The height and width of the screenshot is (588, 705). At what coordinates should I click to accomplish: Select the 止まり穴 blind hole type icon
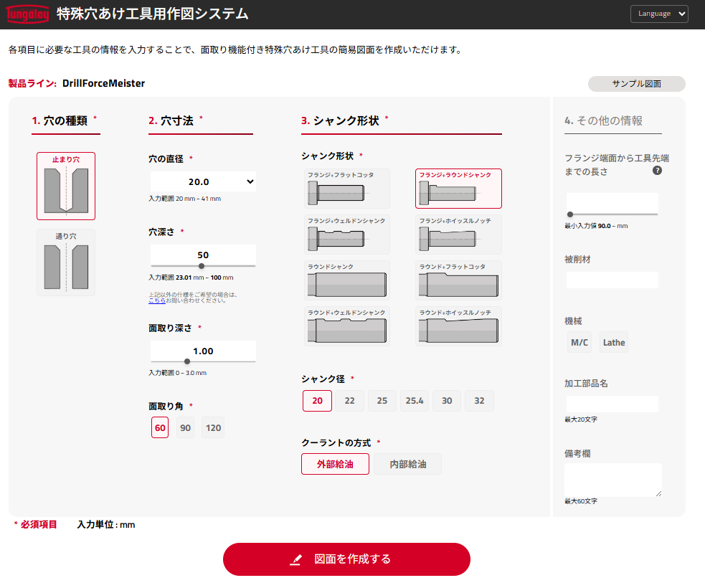click(66, 186)
